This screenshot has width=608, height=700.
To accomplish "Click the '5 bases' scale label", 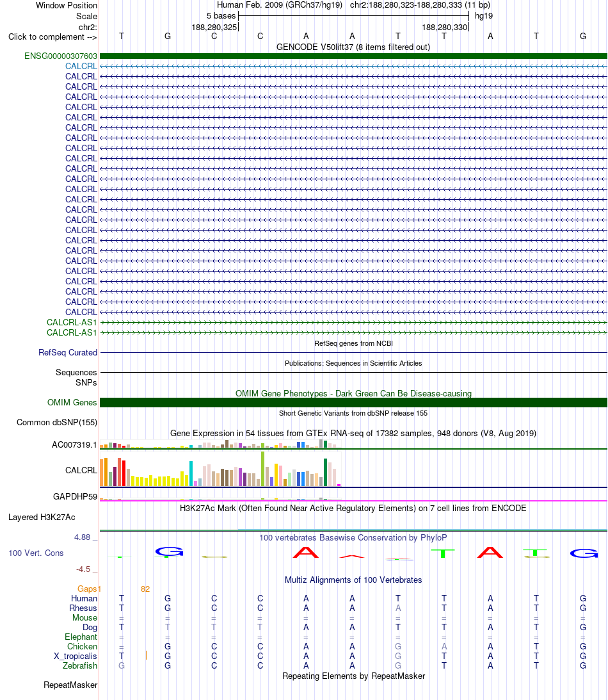I will click(221, 15).
